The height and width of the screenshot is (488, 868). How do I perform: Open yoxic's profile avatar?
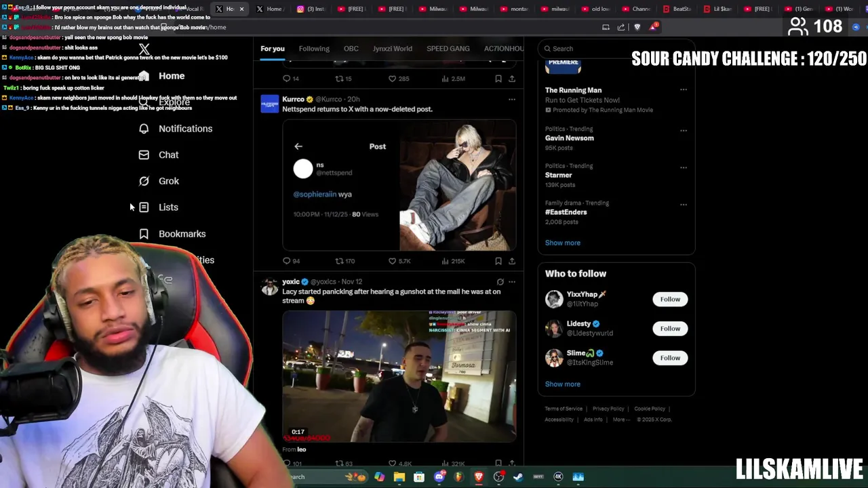pyautogui.click(x=270, y=287)
